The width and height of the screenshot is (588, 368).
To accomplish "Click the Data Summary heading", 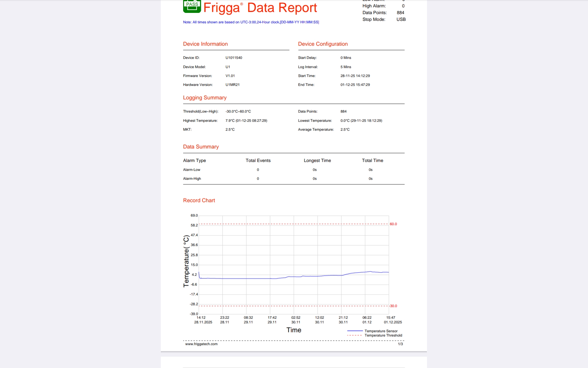I will point(201,147).
